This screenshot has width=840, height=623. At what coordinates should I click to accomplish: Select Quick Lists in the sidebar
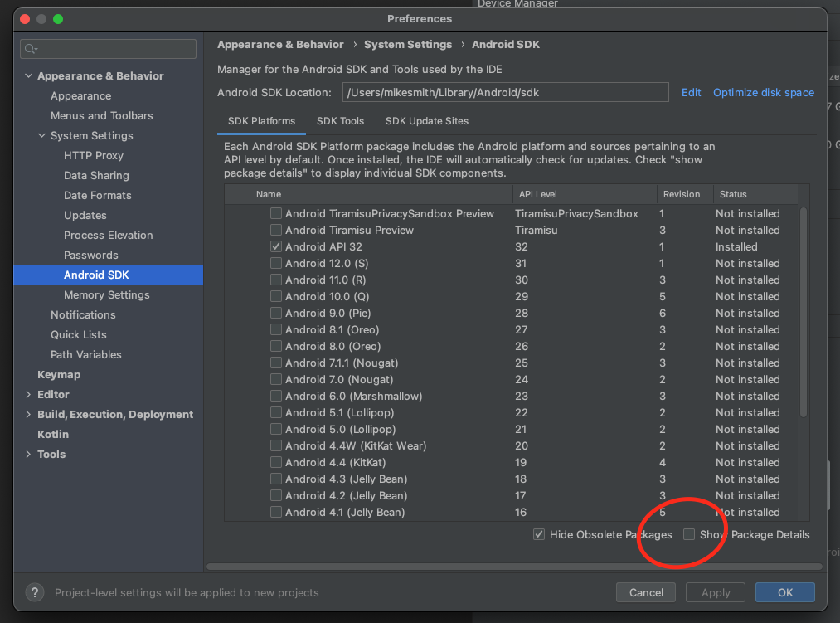click(x=79, y=334)
